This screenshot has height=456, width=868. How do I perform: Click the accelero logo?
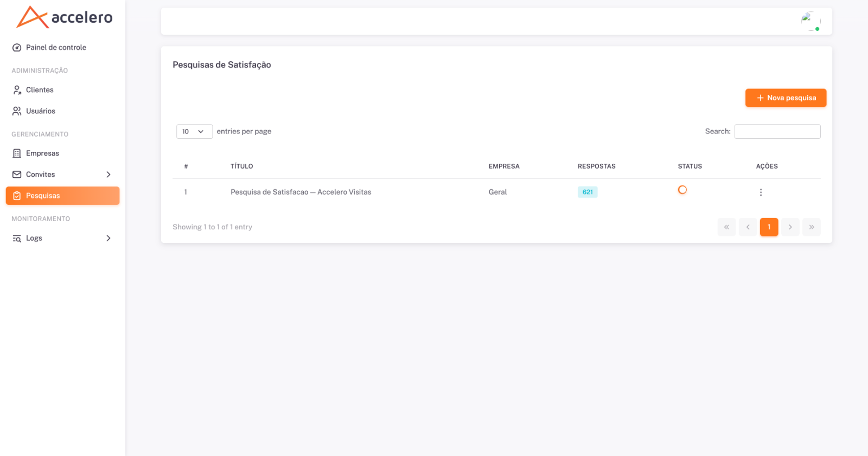tap(64, 17)
